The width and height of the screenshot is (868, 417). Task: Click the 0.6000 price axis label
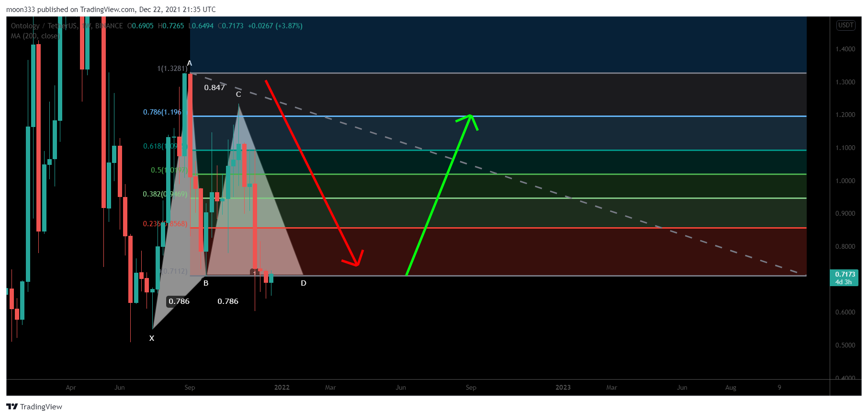(x=845, y=312)
